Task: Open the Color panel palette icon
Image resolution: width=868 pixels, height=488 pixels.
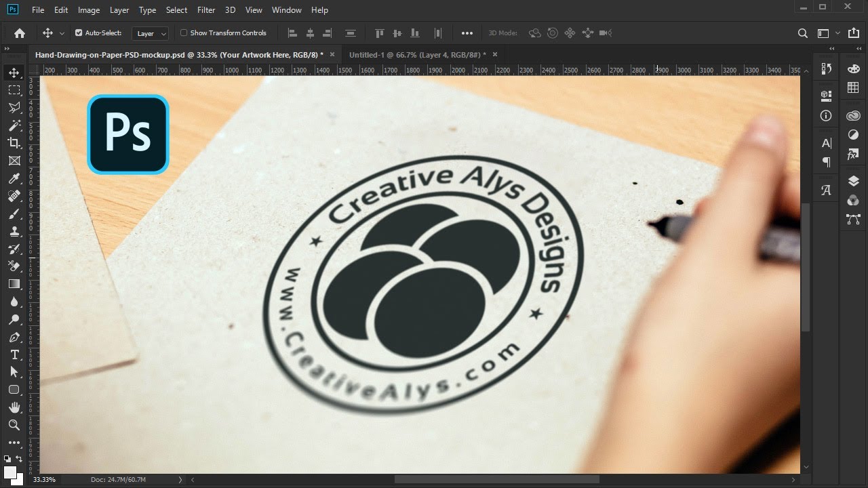Action: pos(853,68)
